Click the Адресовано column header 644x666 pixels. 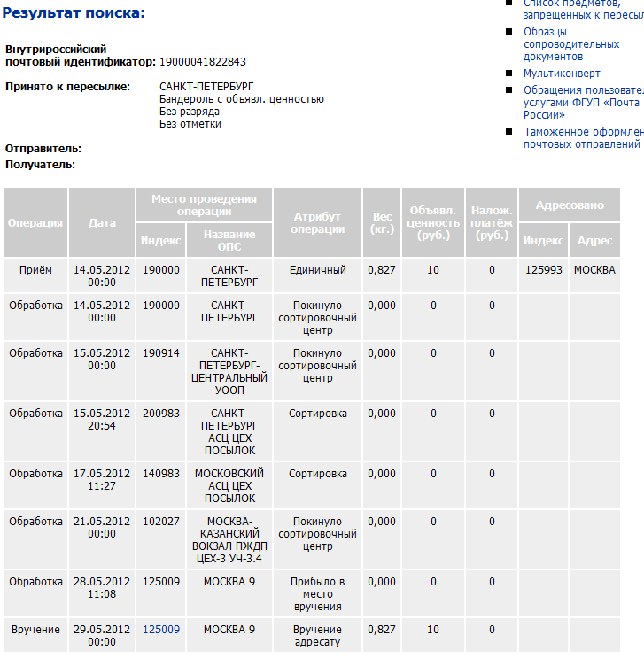(570, 205)
